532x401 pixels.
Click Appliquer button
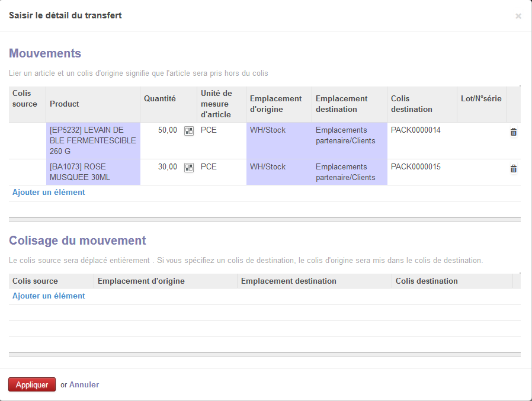[32, 384]
